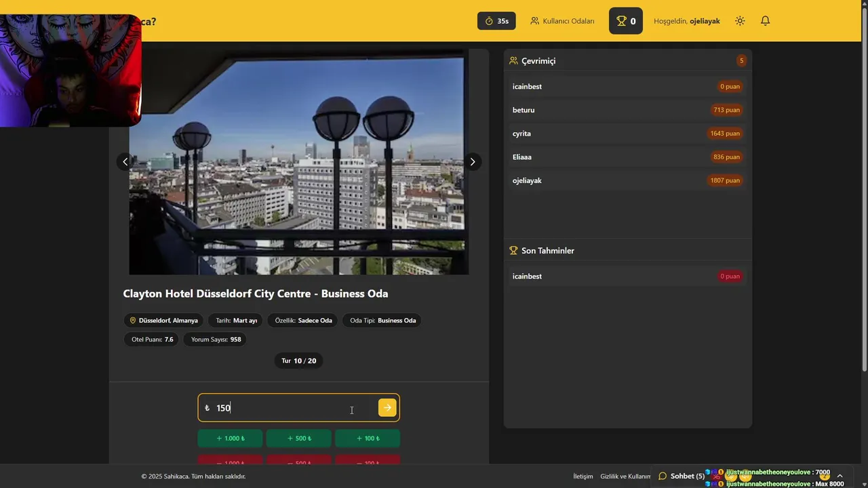Click the Tarih: Mart ayı tag
The width and height of the screenshot is (868, 488).
(236, 321)
